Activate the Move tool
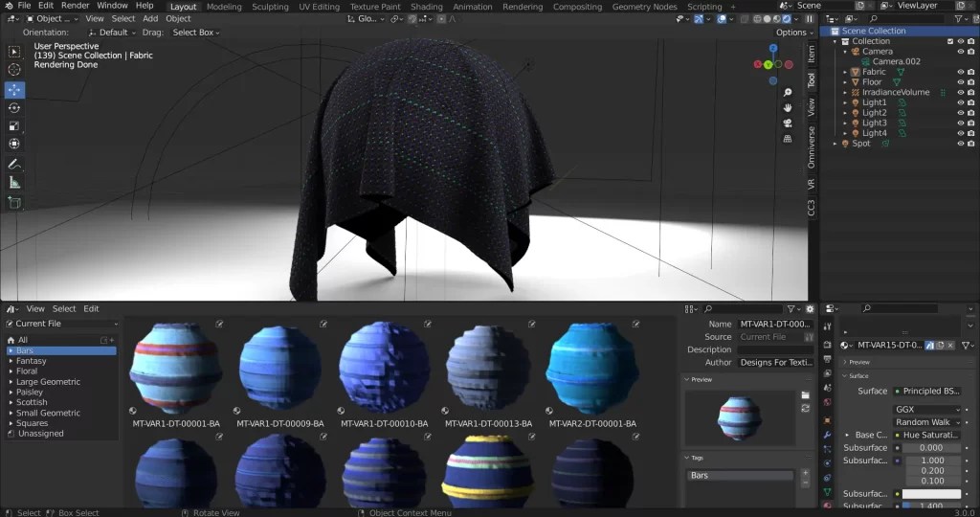The width and height of the screenshot is (980, 517). (x=14, y=89)
